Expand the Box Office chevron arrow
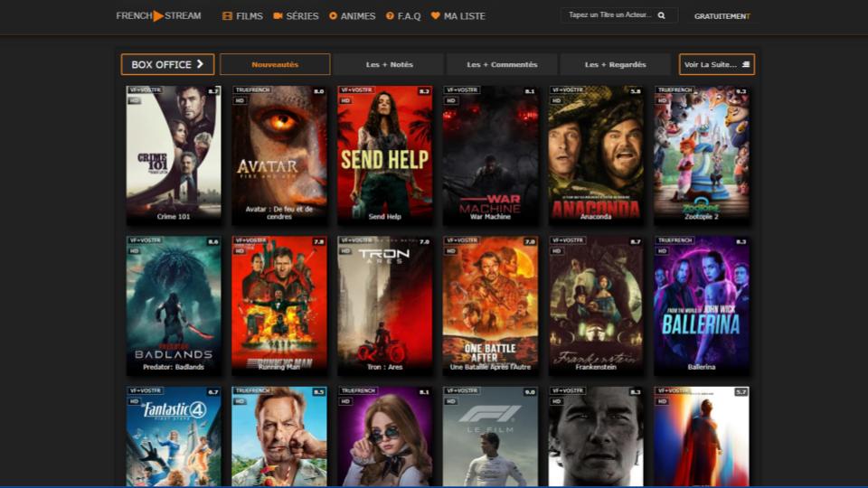Image resolution: width=868 pixels, height=488 pixels. click(200, 65)
